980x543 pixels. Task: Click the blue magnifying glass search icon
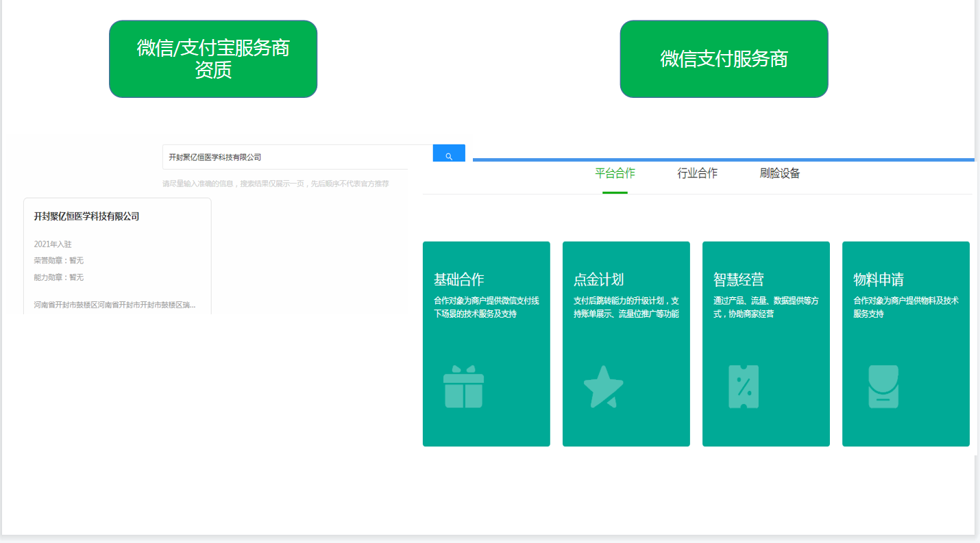448,154
